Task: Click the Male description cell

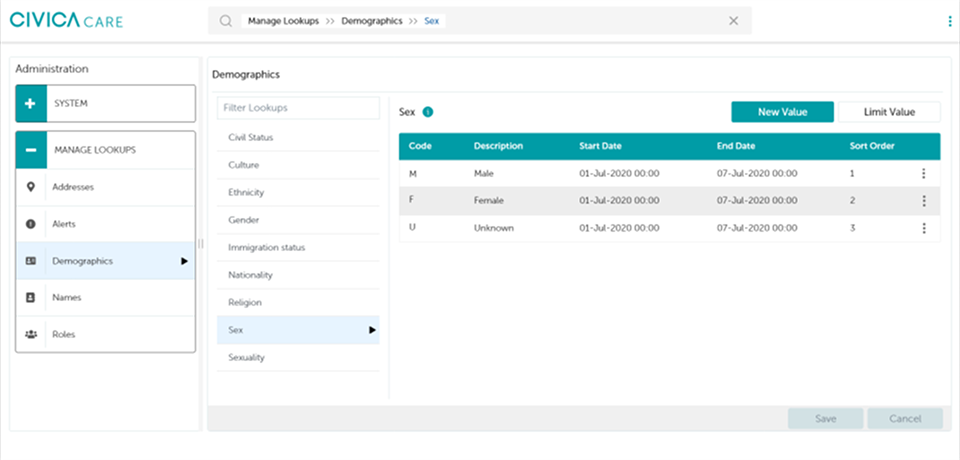Action: pos(484,173)
